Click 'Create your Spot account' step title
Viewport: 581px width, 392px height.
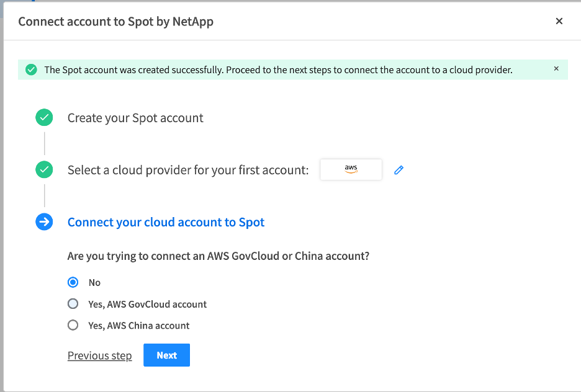135,118
